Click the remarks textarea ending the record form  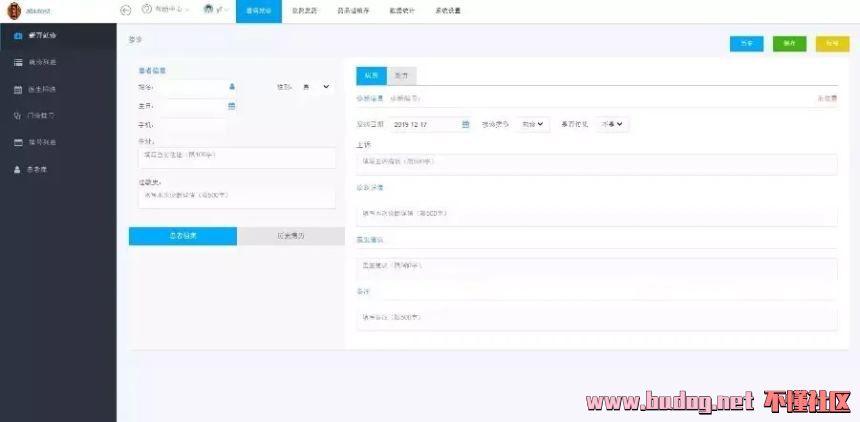tap(597, 318)
